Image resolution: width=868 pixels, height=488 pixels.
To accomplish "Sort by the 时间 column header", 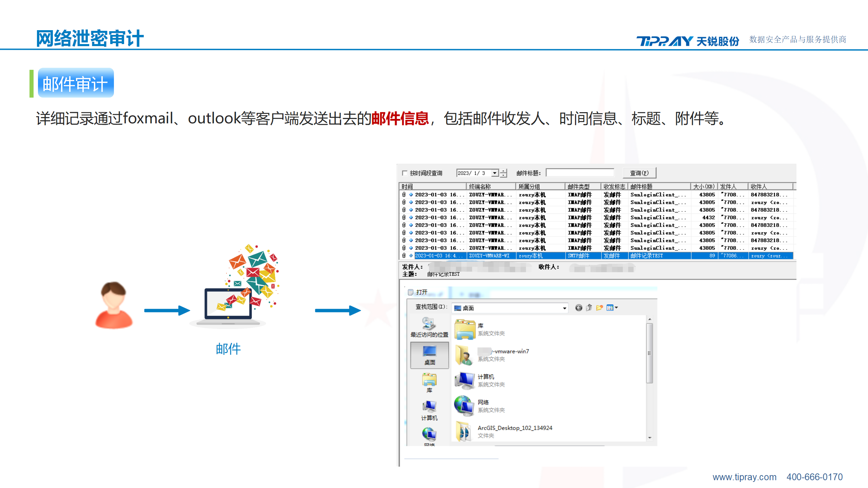I will (433, 186).
